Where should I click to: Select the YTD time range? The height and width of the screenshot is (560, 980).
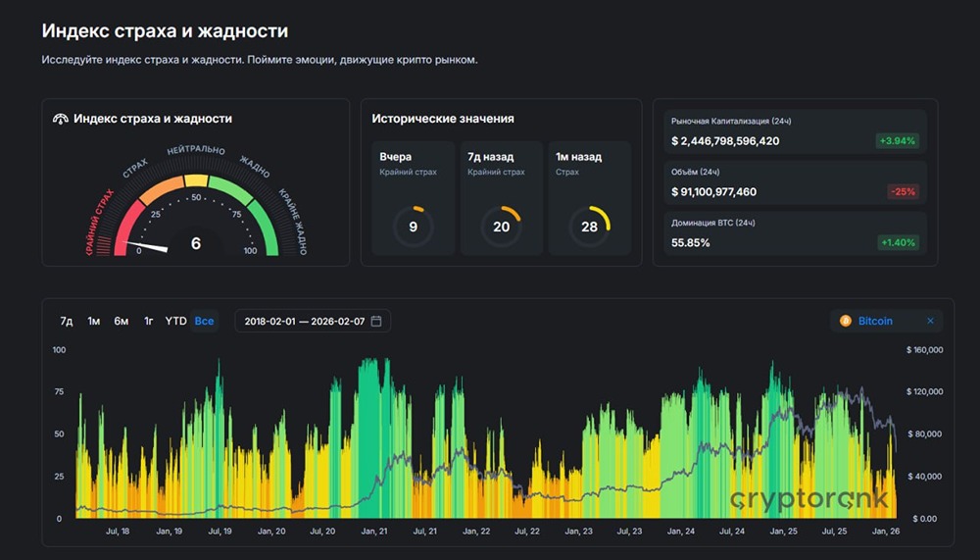(175, 321)
